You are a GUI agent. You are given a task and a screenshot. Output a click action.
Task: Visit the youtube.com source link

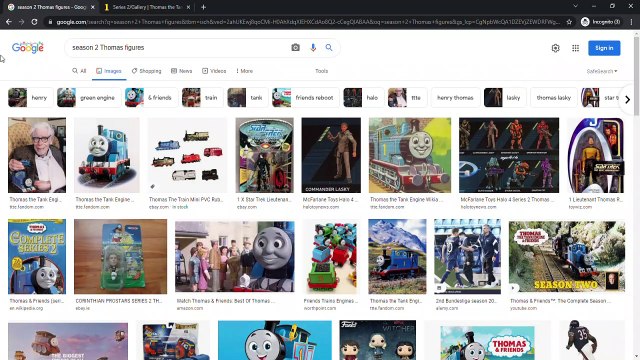coord(524,308)
